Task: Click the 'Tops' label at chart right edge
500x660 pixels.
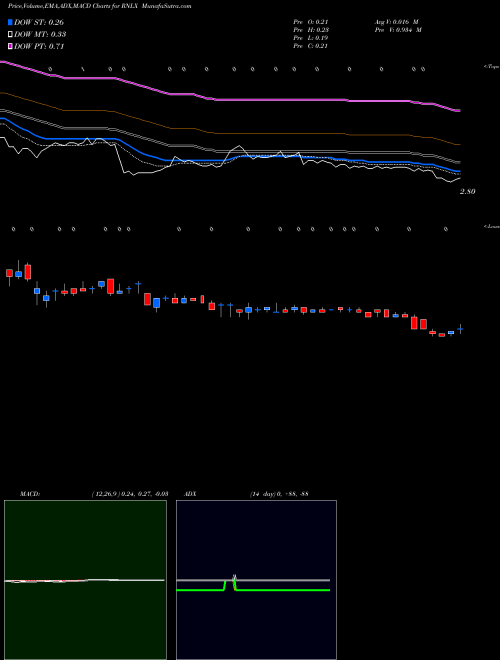Action: 492,67
